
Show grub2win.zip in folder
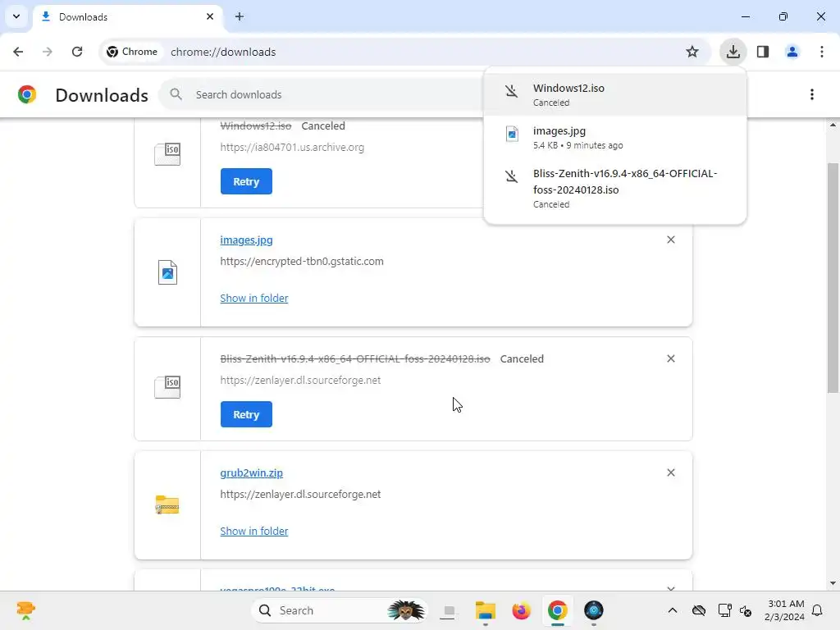254,532
